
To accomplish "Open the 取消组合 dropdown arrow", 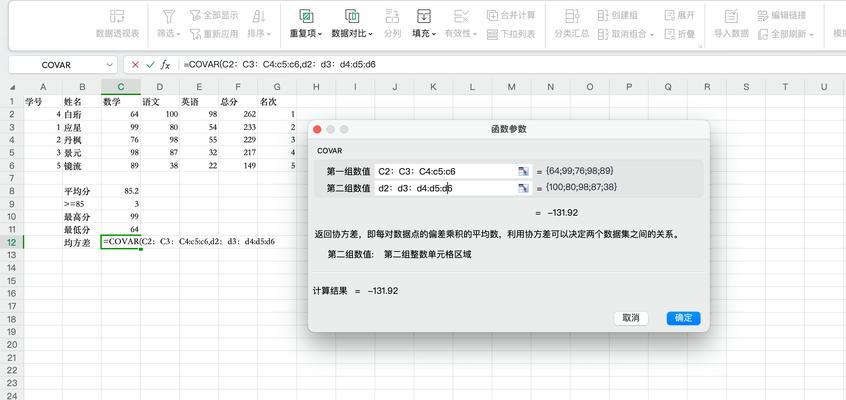I will click(652, 34).
